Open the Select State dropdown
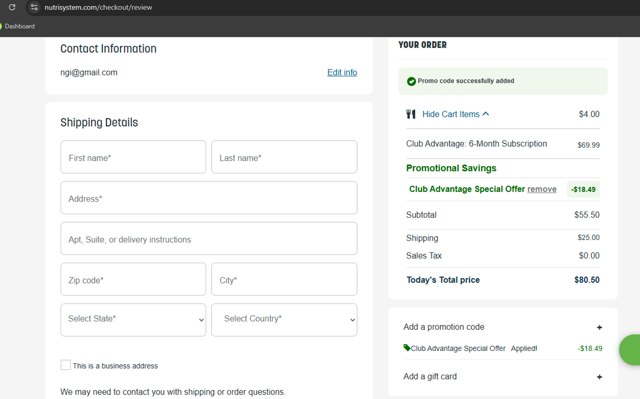The height and width of the screenshot is (399, 640). [x=133, y=320]
